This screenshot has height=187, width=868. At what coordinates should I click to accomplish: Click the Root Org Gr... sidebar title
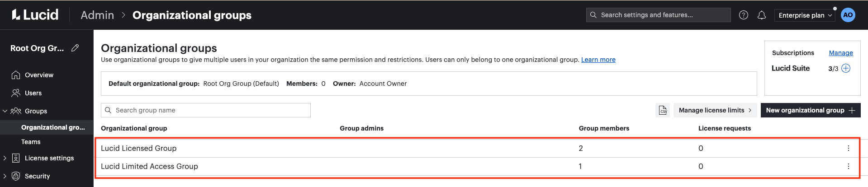(x=37, y=48)
